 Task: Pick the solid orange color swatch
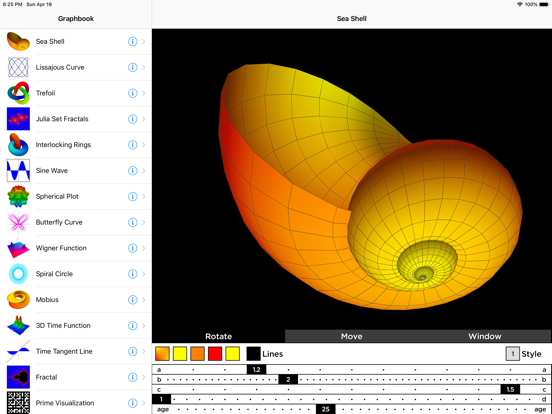click(x=197, y=354)
